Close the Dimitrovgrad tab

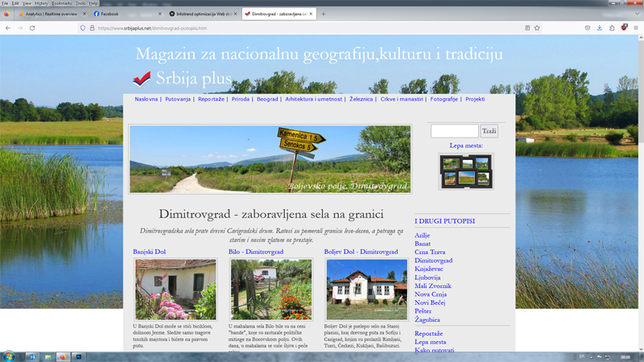311,14
